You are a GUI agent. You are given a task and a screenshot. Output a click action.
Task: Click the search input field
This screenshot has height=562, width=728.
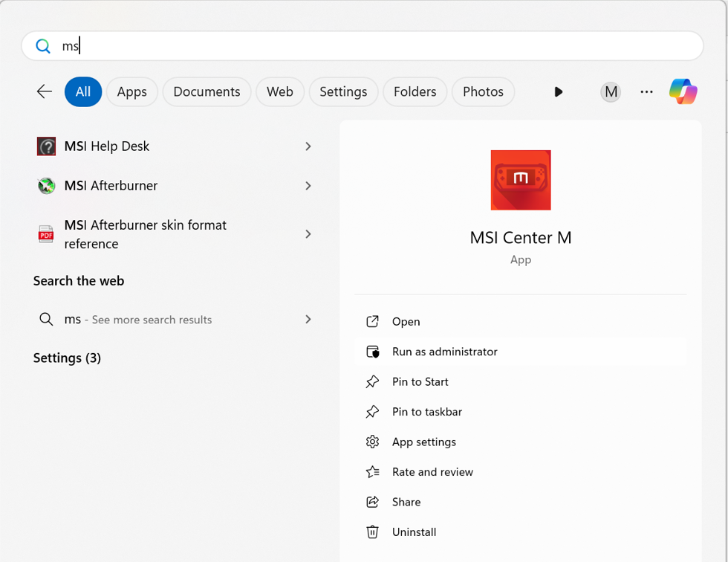[x=371, y=46]
